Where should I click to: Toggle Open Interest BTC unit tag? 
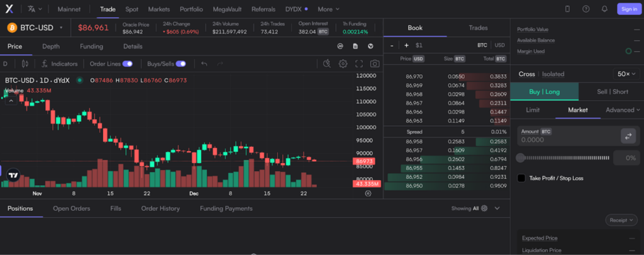click(323, 31)
